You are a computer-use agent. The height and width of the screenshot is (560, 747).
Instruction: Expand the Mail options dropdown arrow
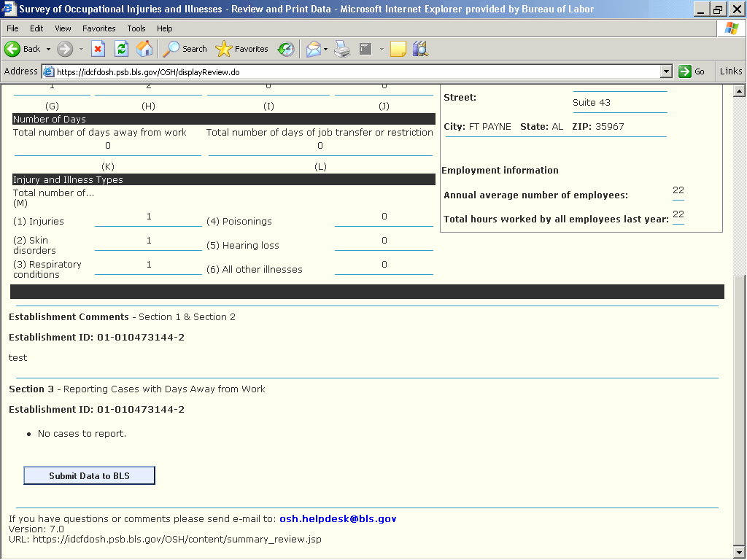pos(326,49)
